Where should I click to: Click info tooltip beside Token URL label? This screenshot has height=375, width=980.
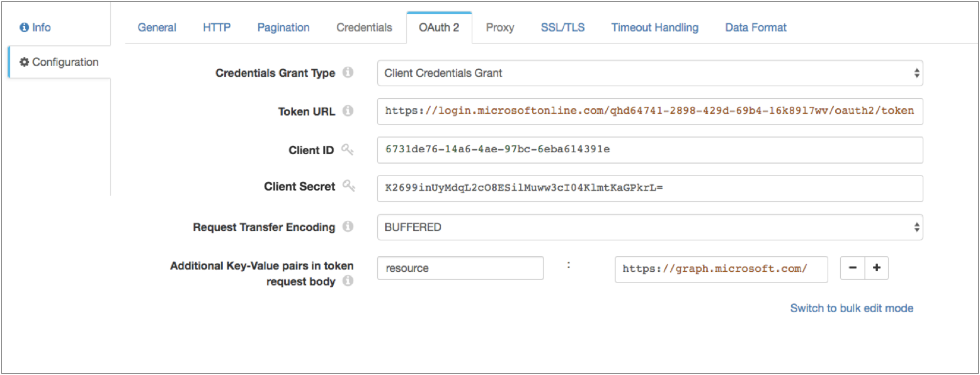348,111
